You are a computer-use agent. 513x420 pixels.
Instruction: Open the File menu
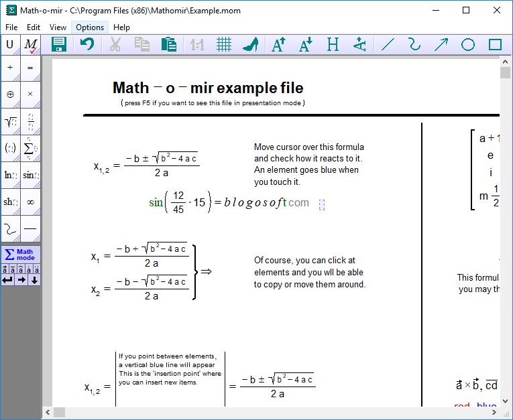tap(11, 27)
